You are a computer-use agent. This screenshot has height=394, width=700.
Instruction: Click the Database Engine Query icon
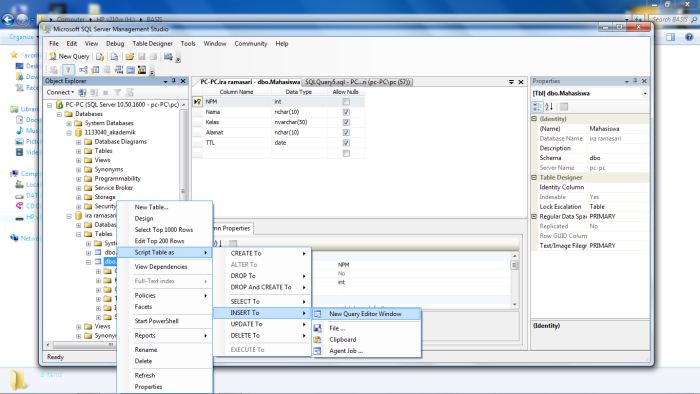(x=100, y=57)
